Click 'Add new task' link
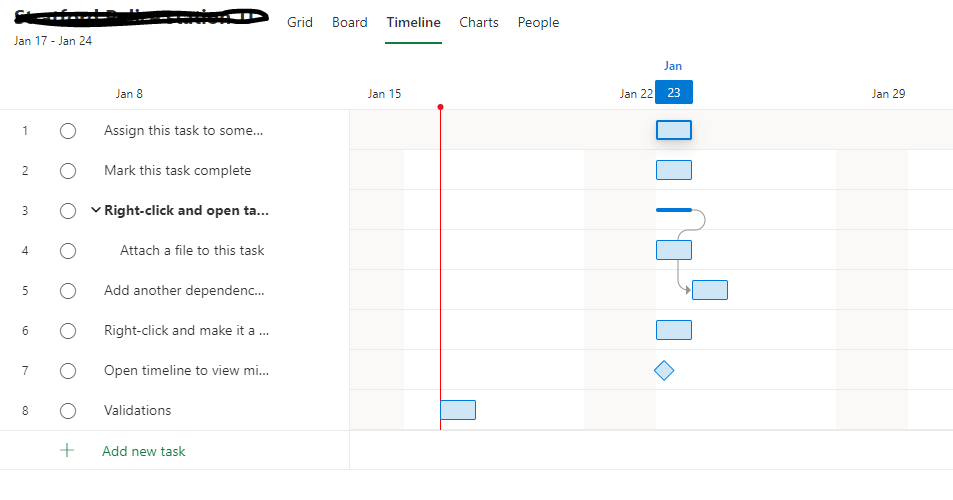The width and height of the screenshot is (953, 500). (143, 451)
